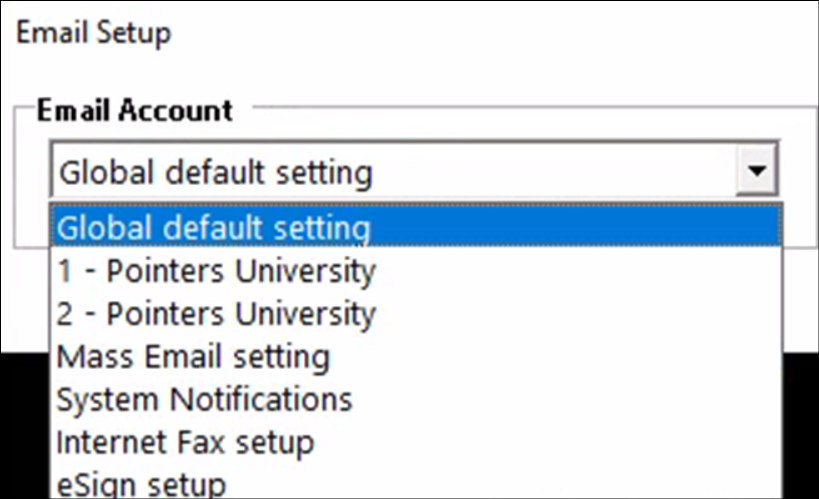The image size is (819, 499).
Task: Select the Mass Email setting option
Action: (193, 356)
